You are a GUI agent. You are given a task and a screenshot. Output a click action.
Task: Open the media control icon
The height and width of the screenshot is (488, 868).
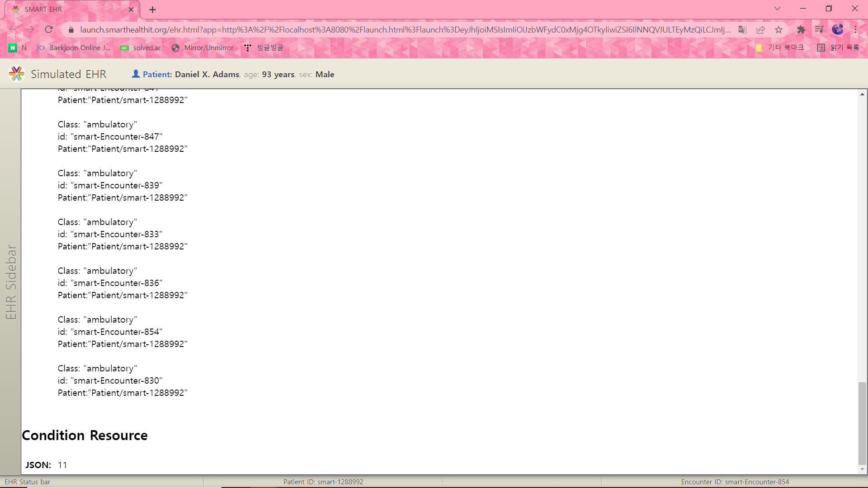coord(819,30)
